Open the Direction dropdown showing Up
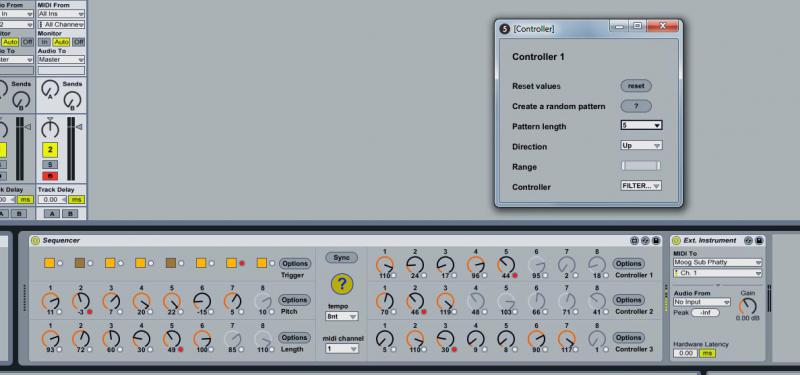 point(641,145)
